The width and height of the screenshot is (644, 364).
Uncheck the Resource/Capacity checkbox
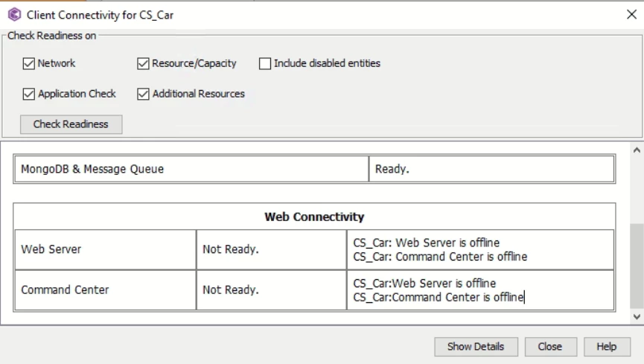coord(144,63)
